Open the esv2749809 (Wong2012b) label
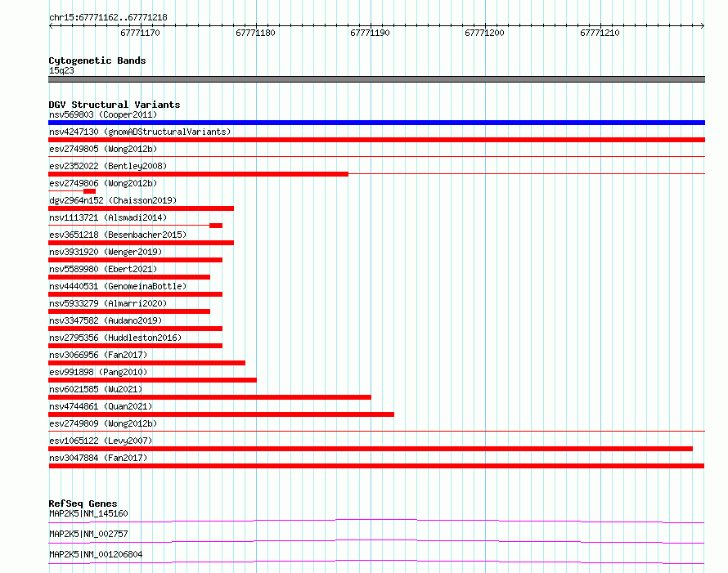 (x=103, y=423)
